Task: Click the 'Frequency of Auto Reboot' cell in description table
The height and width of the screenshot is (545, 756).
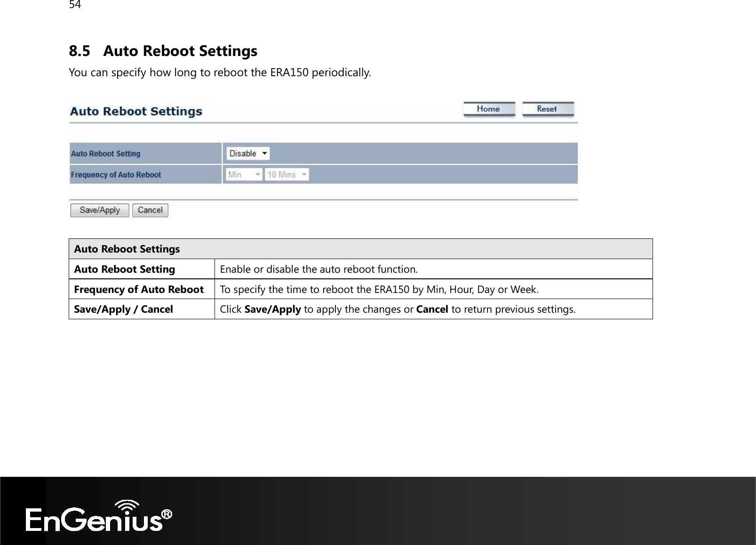Action: [x=142, y=289]
